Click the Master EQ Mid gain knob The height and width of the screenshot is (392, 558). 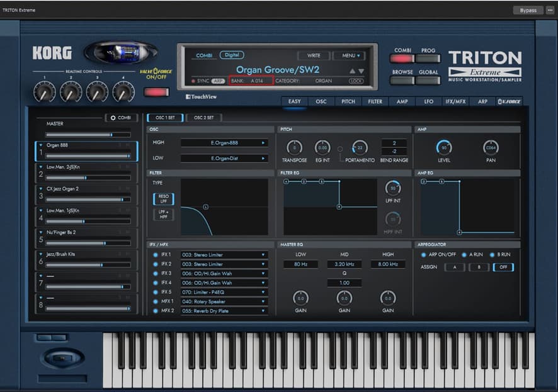pyautogui.click(x=344, y=298)
